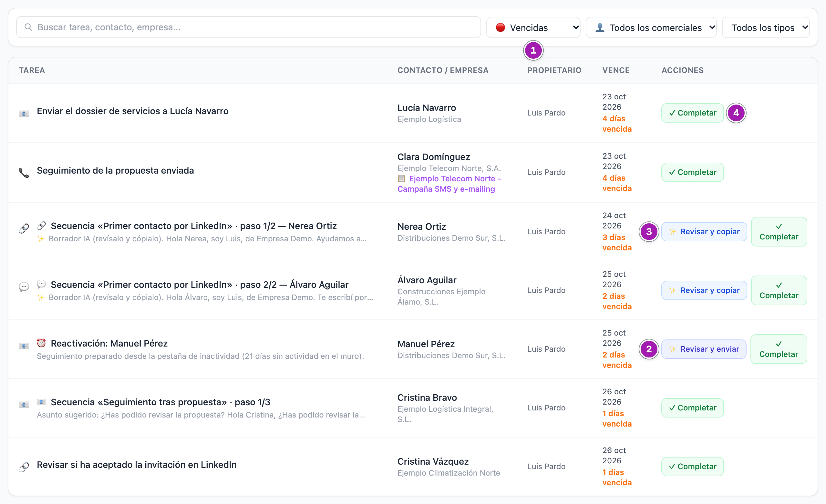The height and width of the screenshot is (504, 826).
Task: Open the Todos los tipos dropdown
Action: (766, 27)
